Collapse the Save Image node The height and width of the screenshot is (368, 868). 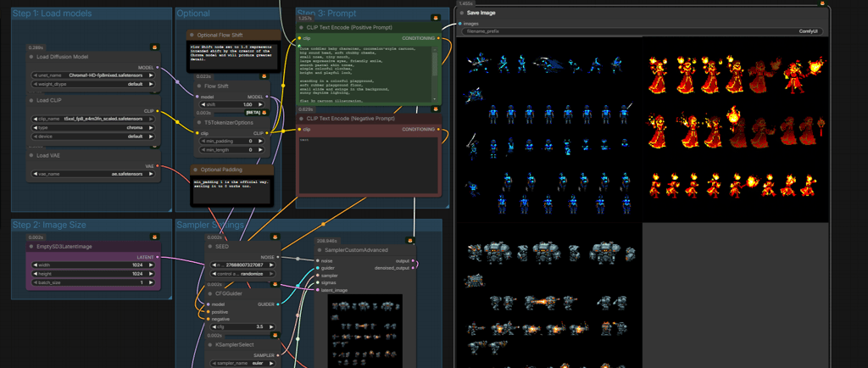tap(461, 12)
